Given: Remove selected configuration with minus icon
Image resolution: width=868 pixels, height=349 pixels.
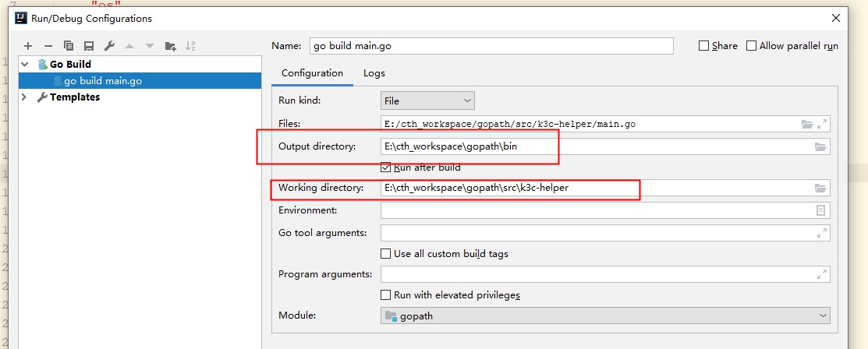Looking at the screenshot, I should tap(48, 46).
